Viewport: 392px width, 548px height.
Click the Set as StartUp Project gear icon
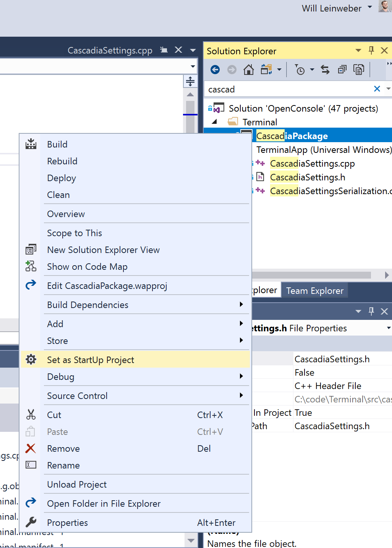click(31, 360)
